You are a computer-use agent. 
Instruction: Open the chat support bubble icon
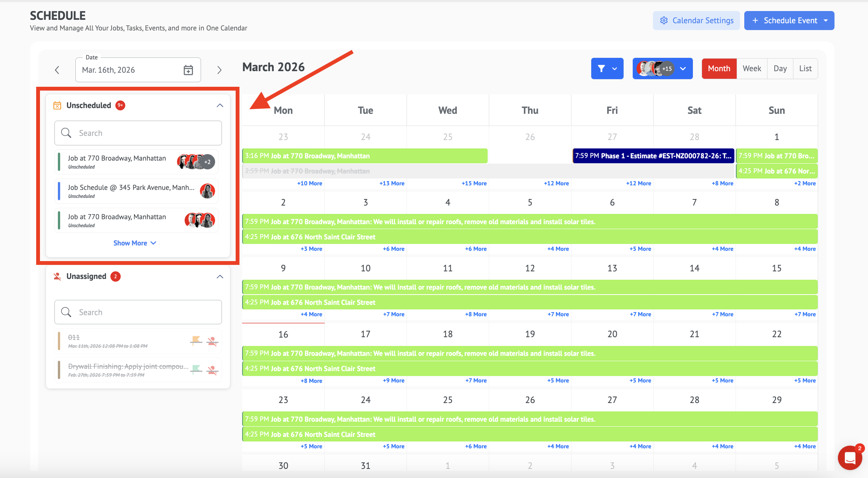point(850,458)
